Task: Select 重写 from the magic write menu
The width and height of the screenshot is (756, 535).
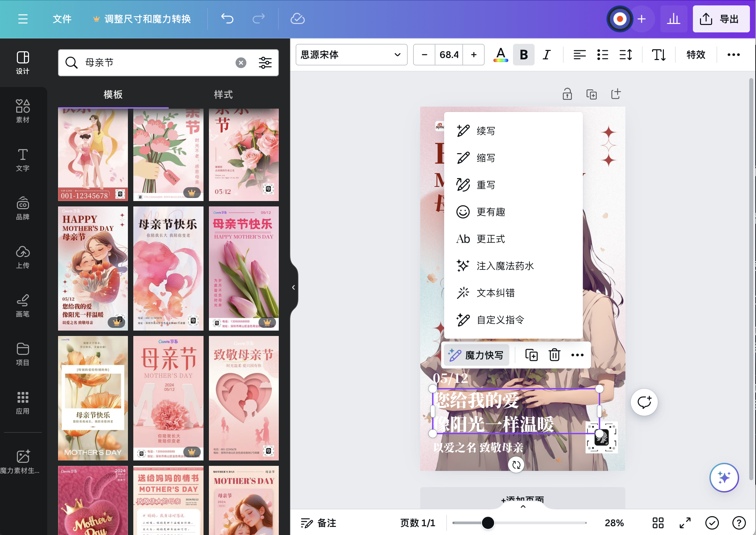Action: coord(486,185)
